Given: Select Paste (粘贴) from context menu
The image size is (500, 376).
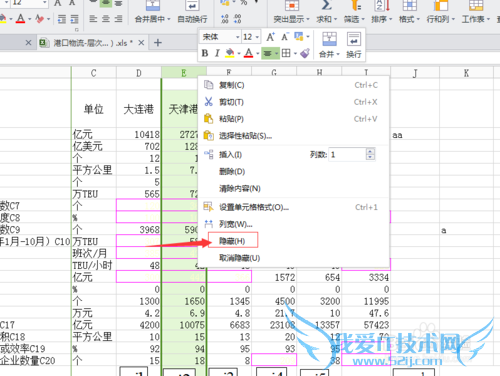Looking at the screenshot, I should (293, 119).
